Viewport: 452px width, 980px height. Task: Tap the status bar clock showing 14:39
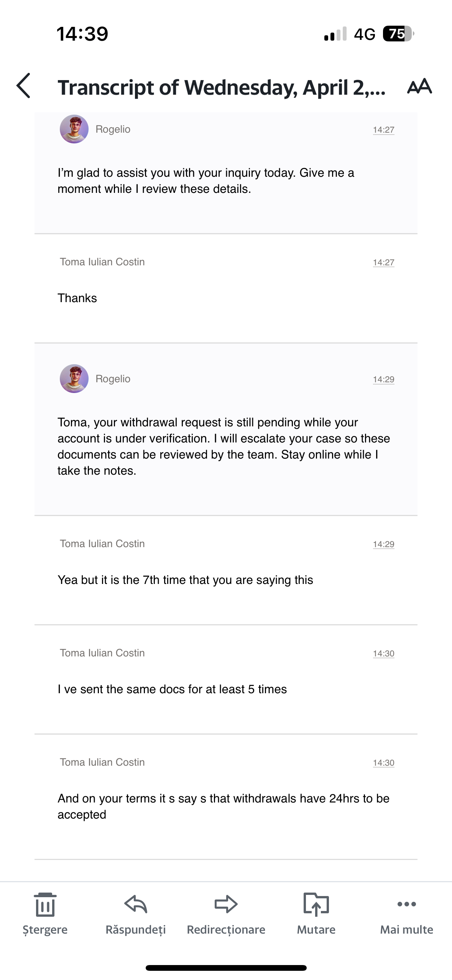82,34
